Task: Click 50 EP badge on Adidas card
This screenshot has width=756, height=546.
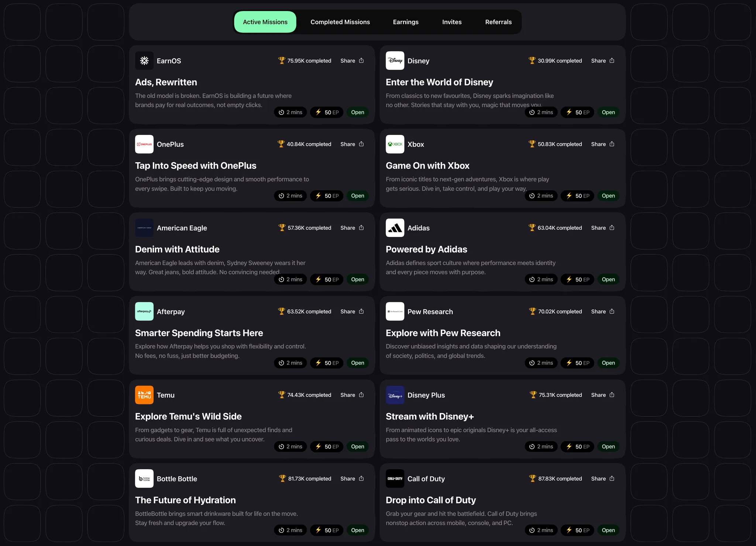Action: click(x=577, y=279)
